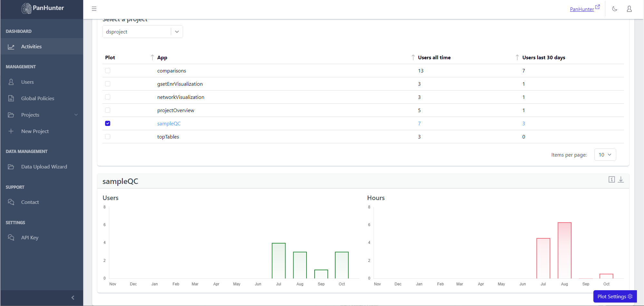Open PanHunter via the external link
644x306 pixels.
582,9
